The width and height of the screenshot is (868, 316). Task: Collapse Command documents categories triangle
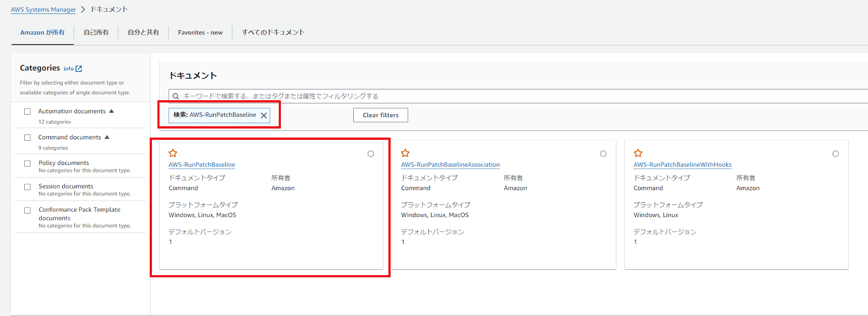click(x=107, y=137)
